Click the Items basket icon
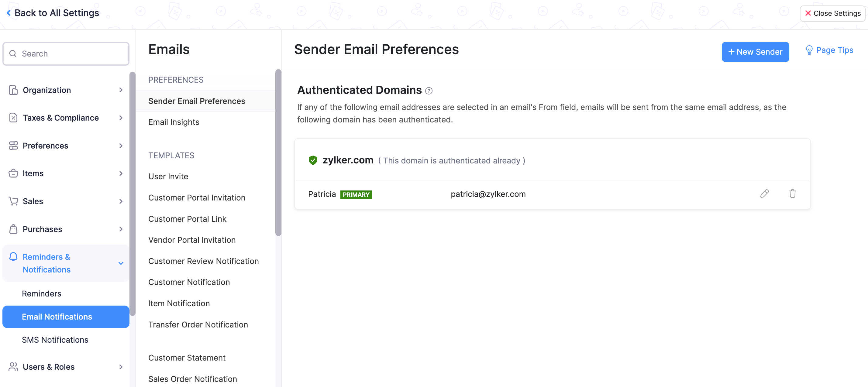The image size is (868, 387). 13,173
